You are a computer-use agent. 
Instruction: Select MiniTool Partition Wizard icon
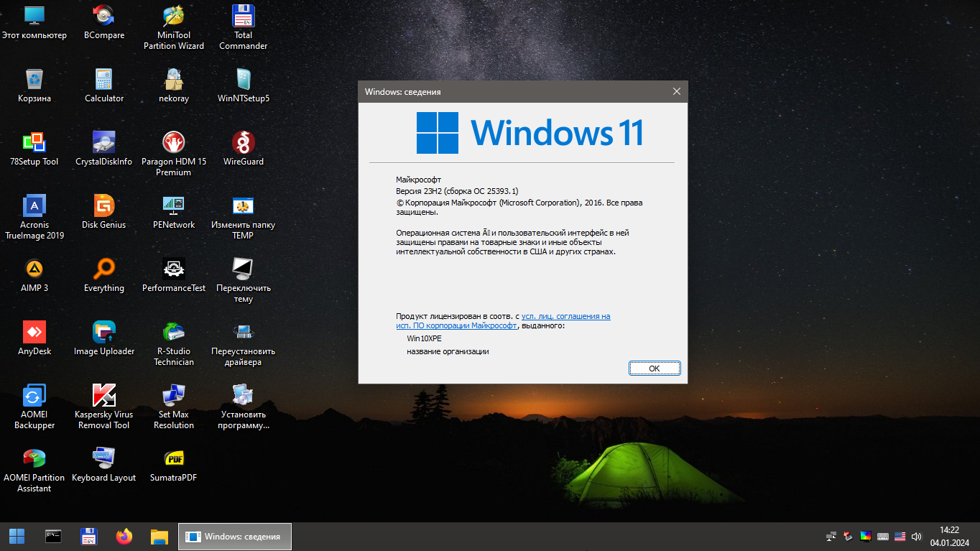pos(173,28)
